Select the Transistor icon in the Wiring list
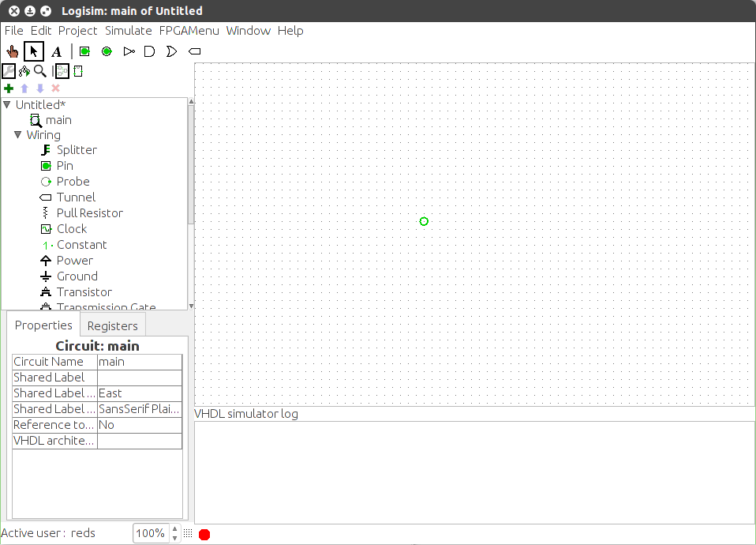Viewport: 756px width, 545px height. pyautogui.click(x=46, y=292)
